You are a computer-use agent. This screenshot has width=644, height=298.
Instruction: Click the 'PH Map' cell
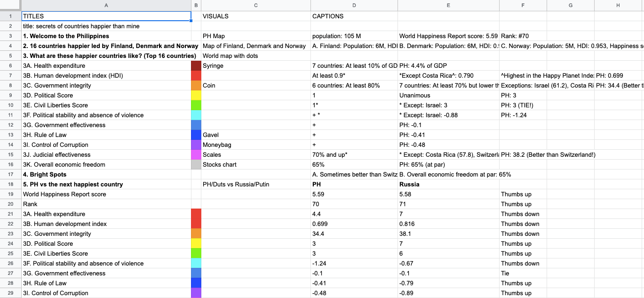pyautogui.click(x=255, y=36)
